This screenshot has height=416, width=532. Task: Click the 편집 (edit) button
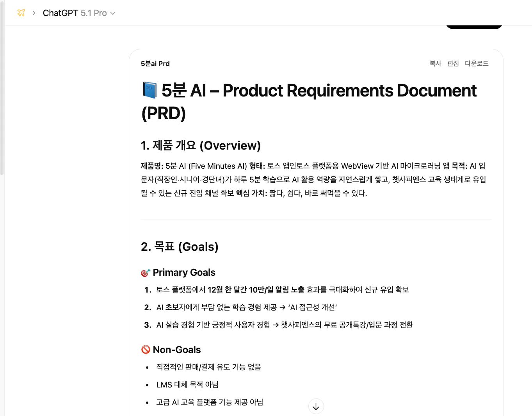[x=453, y=63]
